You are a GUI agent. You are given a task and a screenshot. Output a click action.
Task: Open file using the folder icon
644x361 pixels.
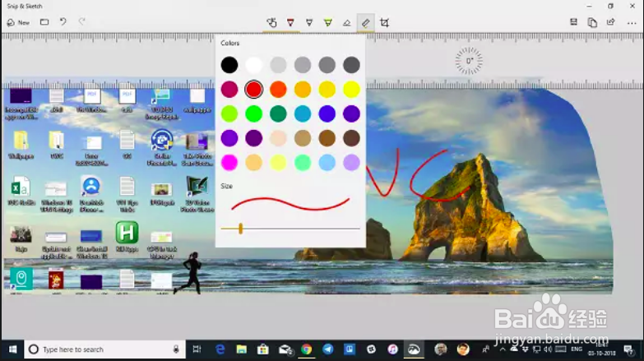pos(44,22)
